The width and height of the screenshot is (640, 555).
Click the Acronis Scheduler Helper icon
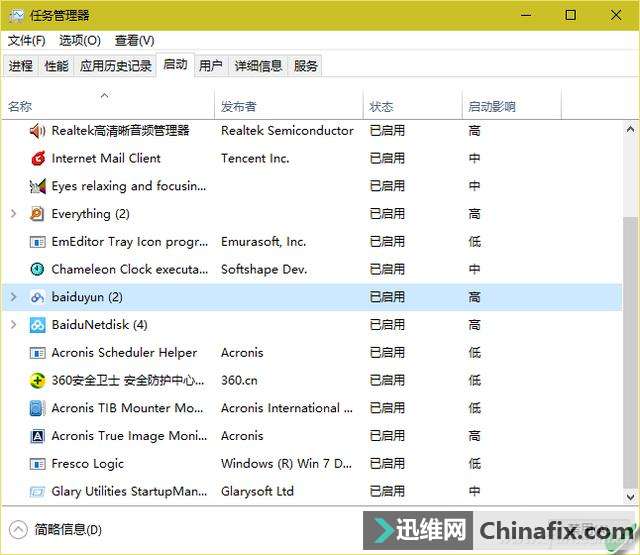(x=38, y=353)
